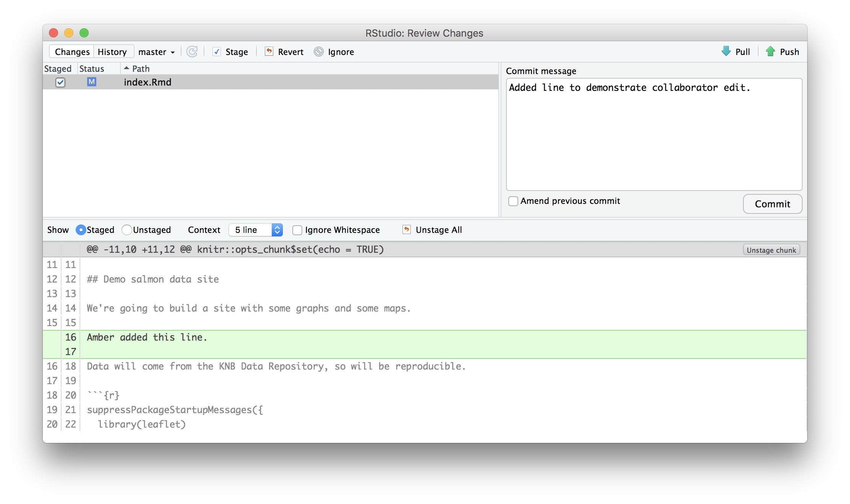Enable Amend previous commit checkbox
Viewport: 850px width, 504px height.
click(x=513, y=201)
